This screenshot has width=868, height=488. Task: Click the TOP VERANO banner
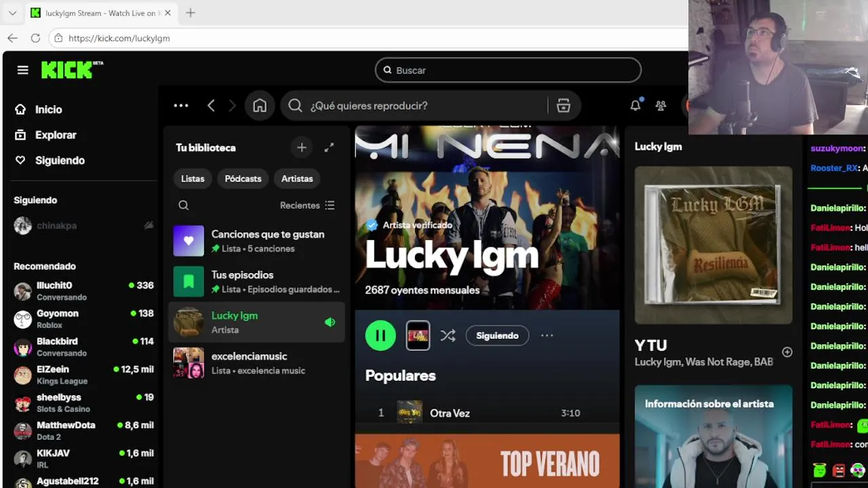coord(487,461)
